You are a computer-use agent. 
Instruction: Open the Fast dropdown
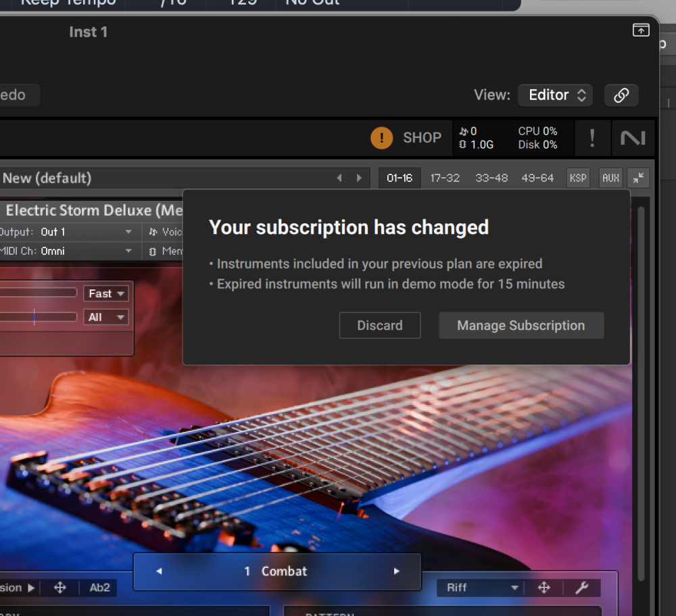pyautogui.click(x=106, y=293)
